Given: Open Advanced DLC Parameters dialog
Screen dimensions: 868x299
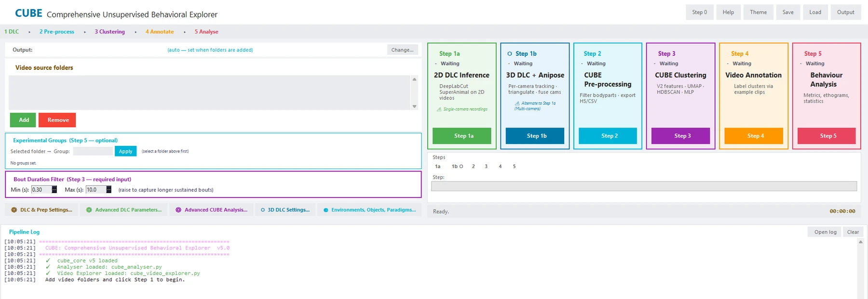Looking at the screenshot, I should click(x=123, y=210).
